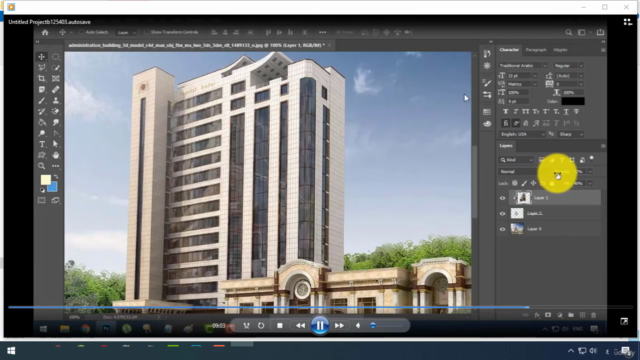Select the Layers panel tab

tap(506, 146)
